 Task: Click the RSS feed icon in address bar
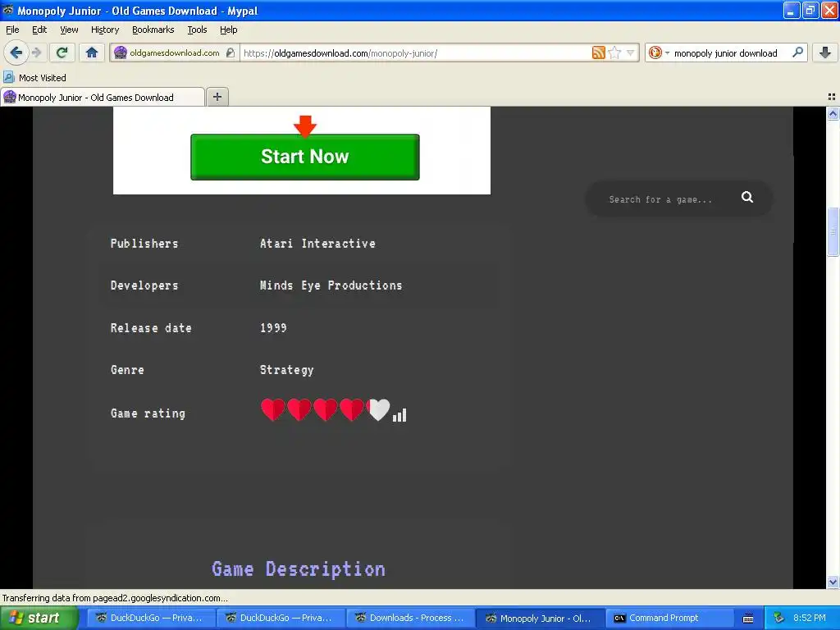pos(598,52)
